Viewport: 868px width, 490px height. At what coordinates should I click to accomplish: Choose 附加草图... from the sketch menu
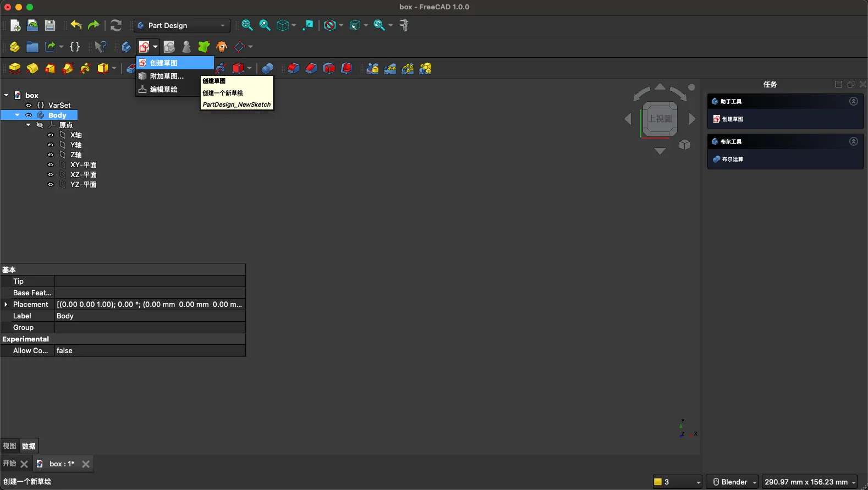coord(168,76)
